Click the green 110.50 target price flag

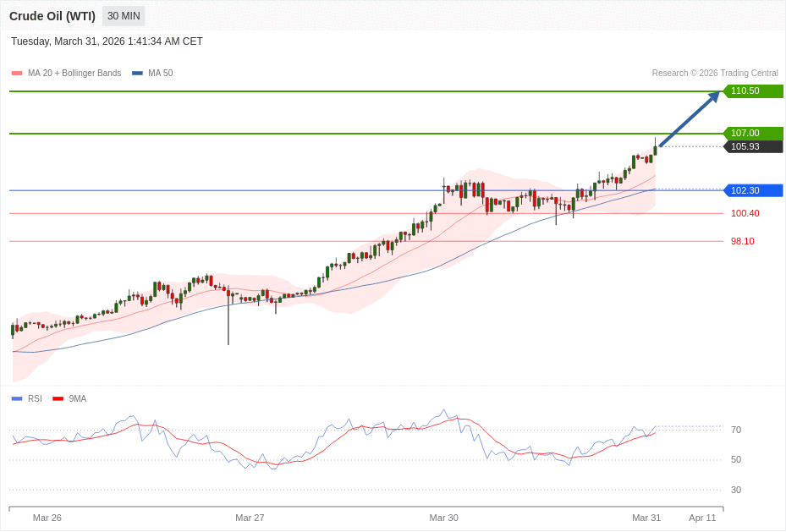752,91
